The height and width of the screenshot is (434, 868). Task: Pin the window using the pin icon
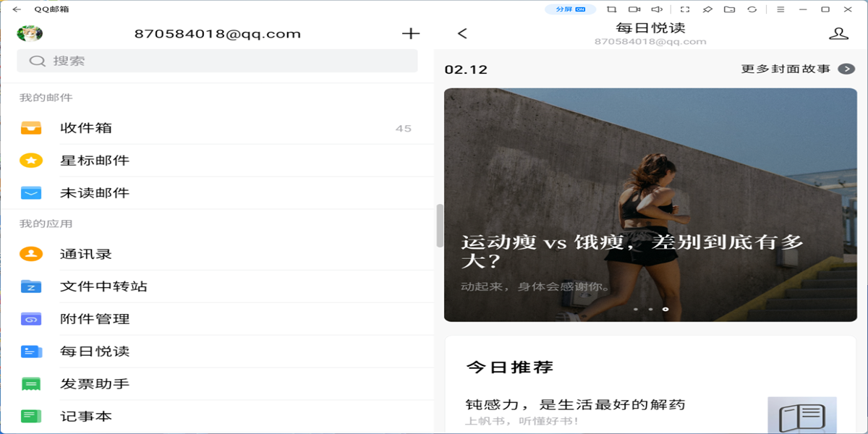(708, 9)
